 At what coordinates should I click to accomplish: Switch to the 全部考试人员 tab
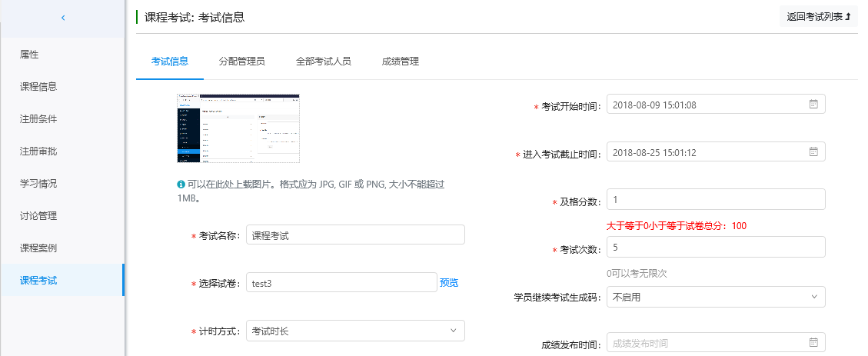(x=323, y=62)
